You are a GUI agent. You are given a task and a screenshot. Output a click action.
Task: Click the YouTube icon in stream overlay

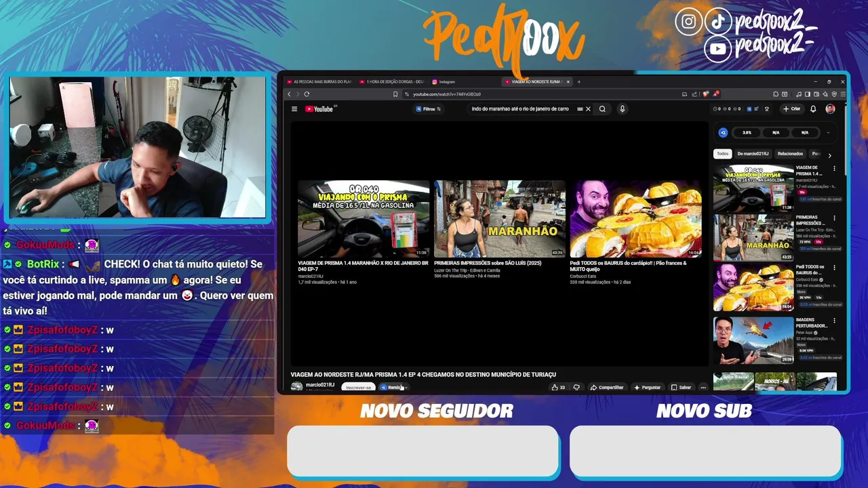718,48
